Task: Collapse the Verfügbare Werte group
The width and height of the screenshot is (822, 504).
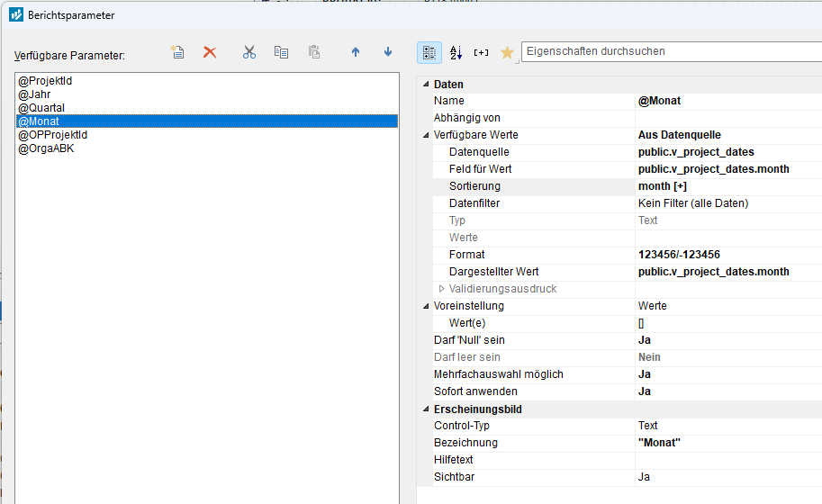Action: (x=425, y=135)
